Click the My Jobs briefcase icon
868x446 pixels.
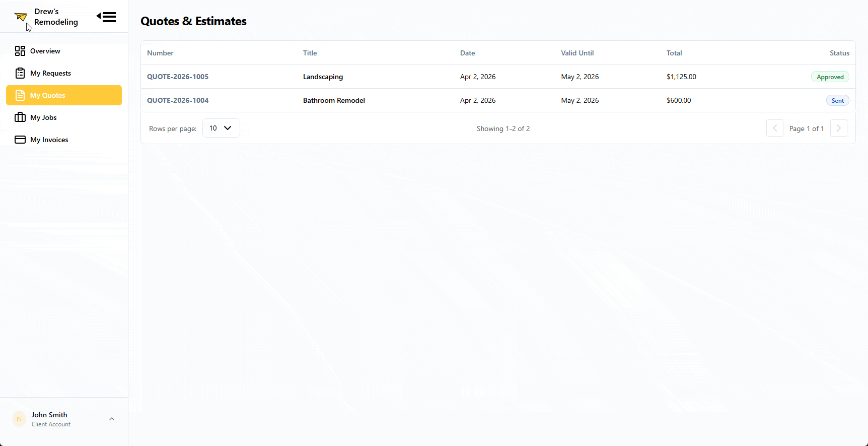(20, 117)
